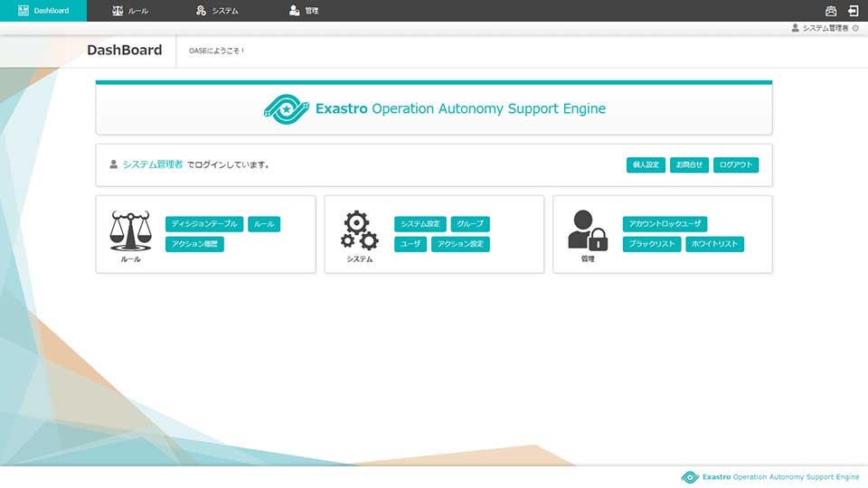Viewport: 868px width, 488px height.
Task: Click the locked user 管理 icon
Action: click(x=588, y=231)
